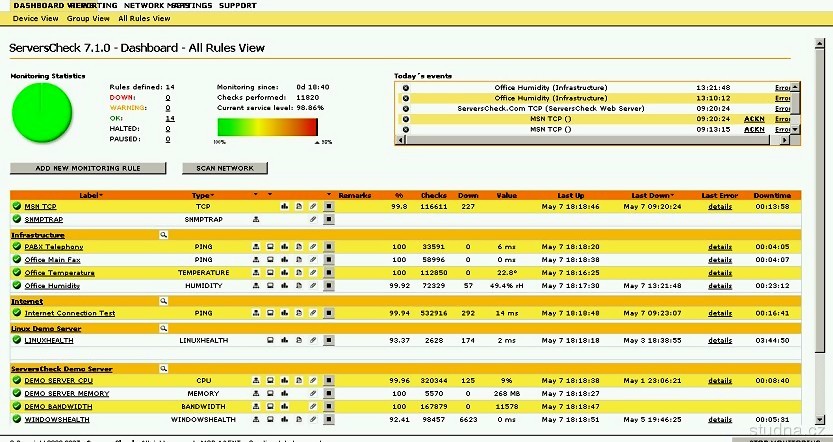This screenshot has height=442, width=833.
Task: Switch to Device View
Action: click(36, 18)
